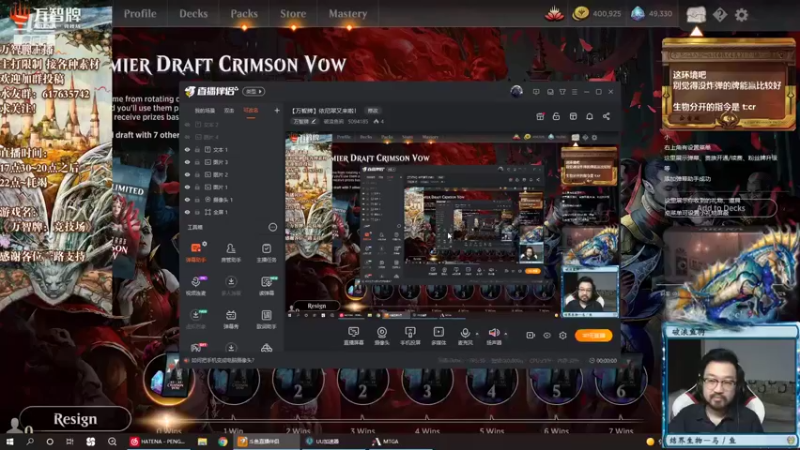Open Windows Start menu
Viewport: 800px width, 450px height.
pos(10,441)
